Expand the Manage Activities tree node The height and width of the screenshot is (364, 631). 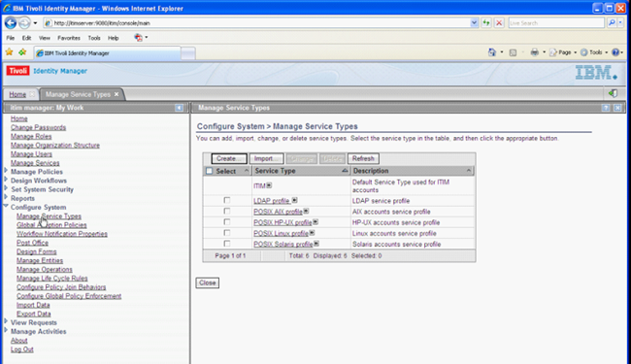pyautogui.click(x=6, y=330)
